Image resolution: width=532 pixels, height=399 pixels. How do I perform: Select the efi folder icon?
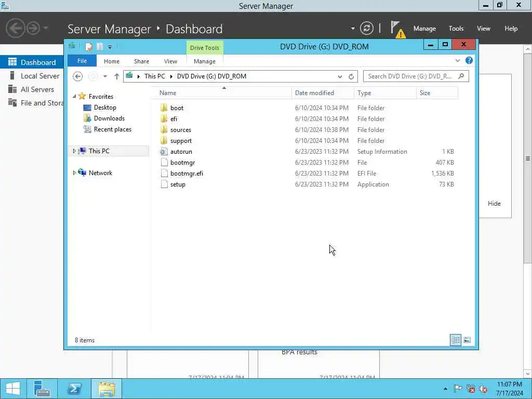[164, 119]
